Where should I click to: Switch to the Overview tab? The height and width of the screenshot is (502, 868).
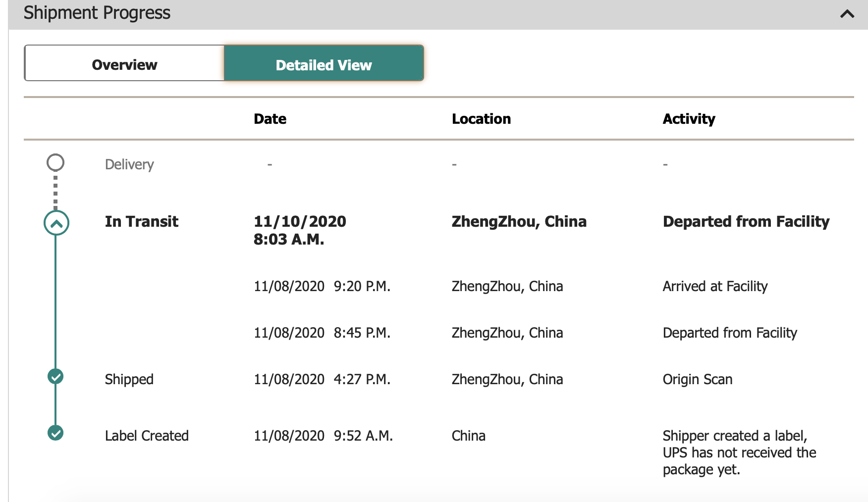pyautogui.click(x=124, y=64)
